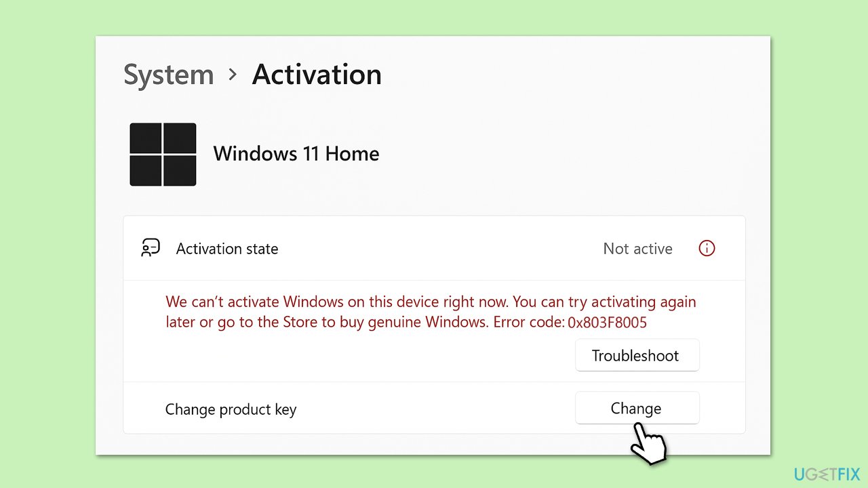This screenshot has height=488, width=868.
Task: Expand the Activation state row label
Action: [226, 249]
